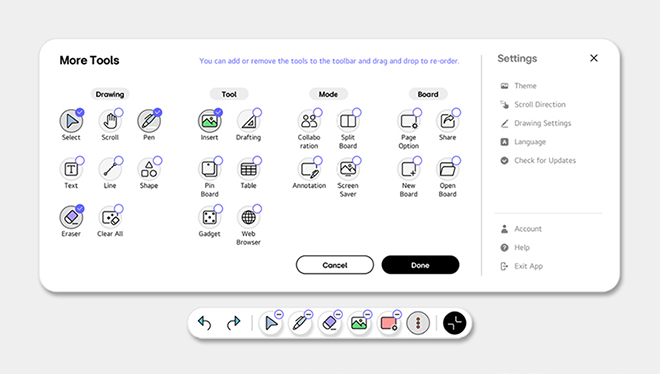Image resolution: width=660 pixels, height=374 pixels.
Task: Click the Tool category label
Action: click(x=229, y=94)
